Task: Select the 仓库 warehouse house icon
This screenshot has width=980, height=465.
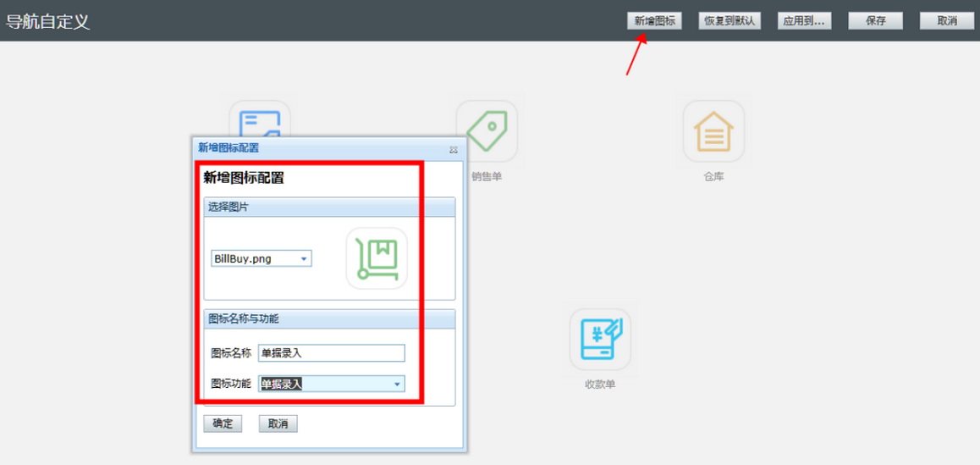Action: (713, 131)
